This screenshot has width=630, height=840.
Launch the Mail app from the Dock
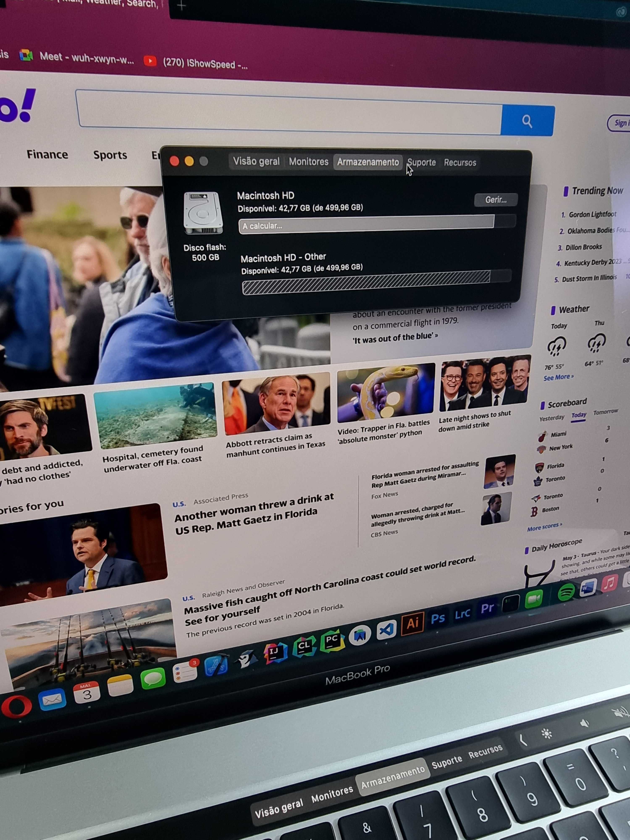pyautogui.click(x=52, y=700)
